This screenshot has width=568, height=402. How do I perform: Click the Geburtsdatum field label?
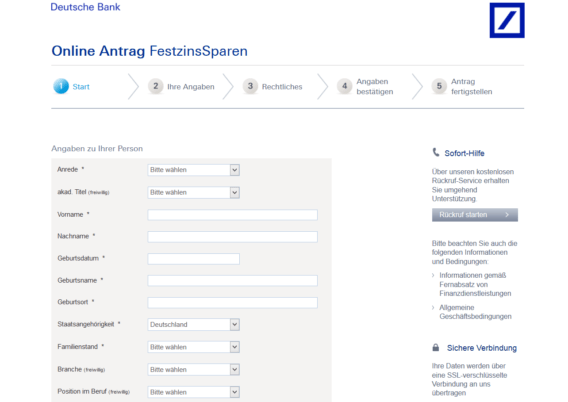[78, 258]
